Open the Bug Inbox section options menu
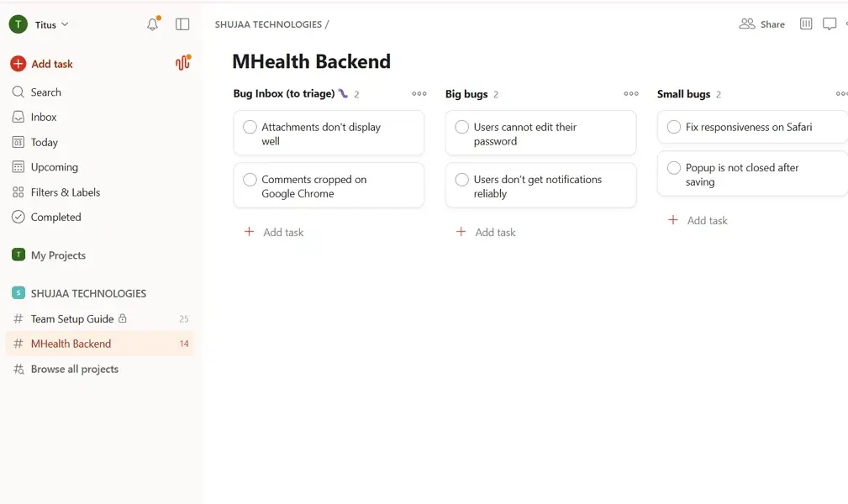Screen dimensions: 848x504 tap(419, 94)
